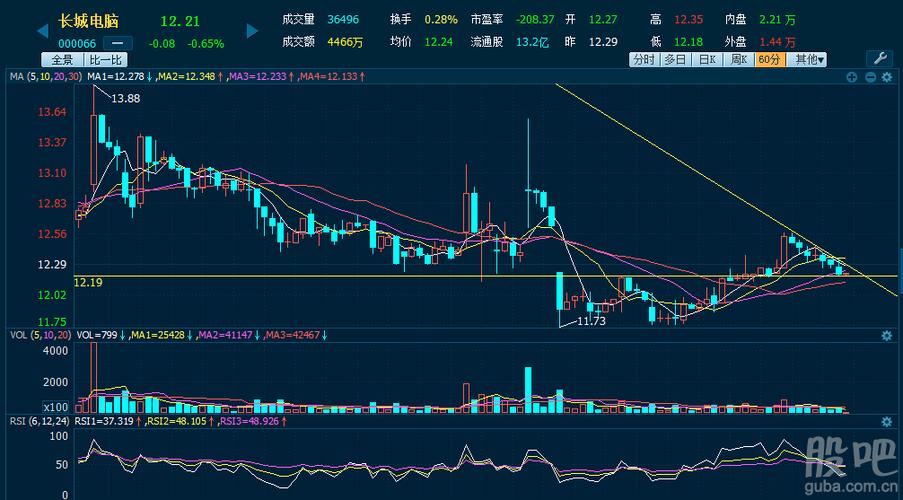Open RSI panel settings gear

click(887, 422)
